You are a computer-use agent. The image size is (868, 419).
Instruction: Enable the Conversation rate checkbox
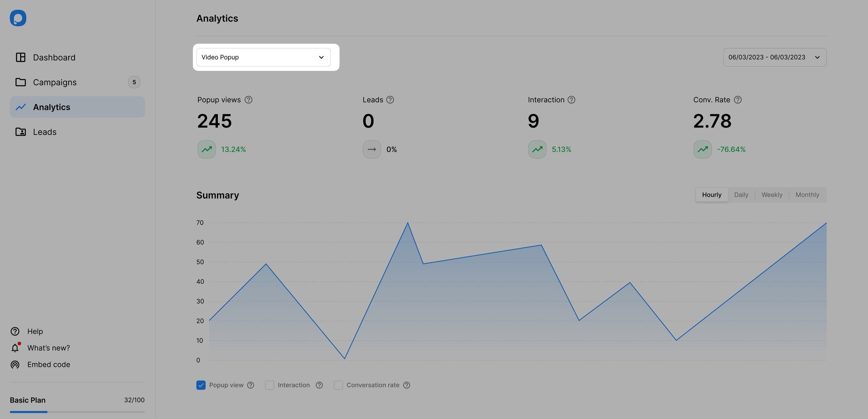coord(338,385)
